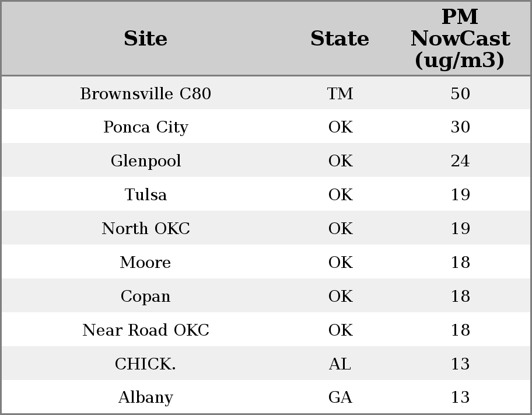Click the North OKC site name
Viewport: 532px width, 415px height.
(146, 229)
